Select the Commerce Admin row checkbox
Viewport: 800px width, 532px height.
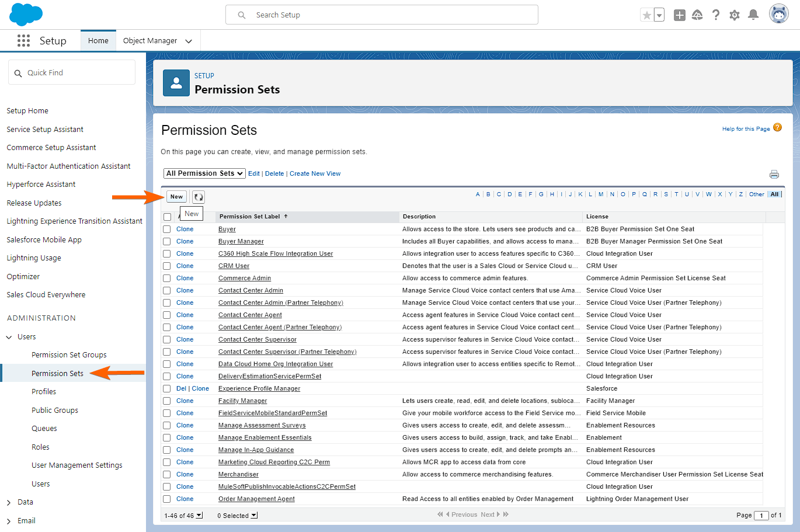[167, 278]
